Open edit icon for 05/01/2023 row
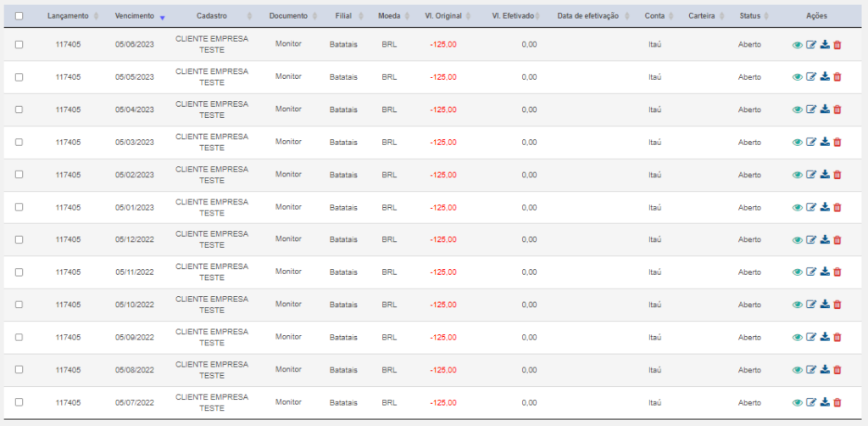Image resolution: width=868 pixels, height=426 pixels. point(811,207)
